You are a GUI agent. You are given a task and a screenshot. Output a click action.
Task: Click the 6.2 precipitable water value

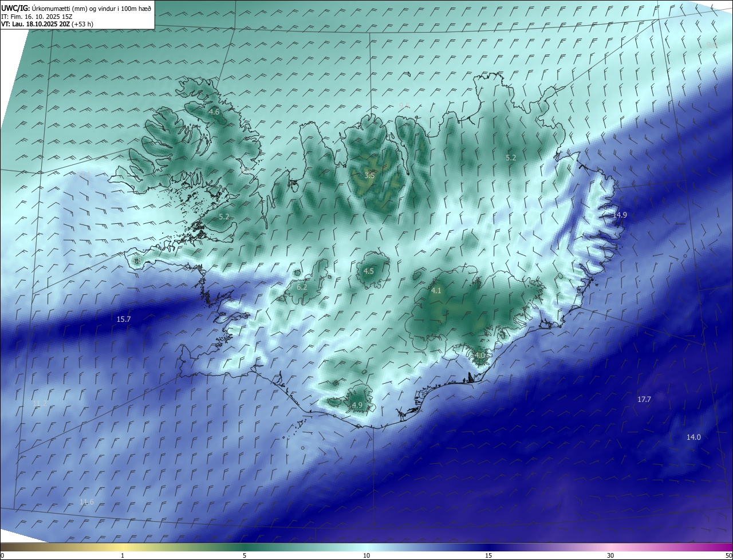tap(302, 287)
